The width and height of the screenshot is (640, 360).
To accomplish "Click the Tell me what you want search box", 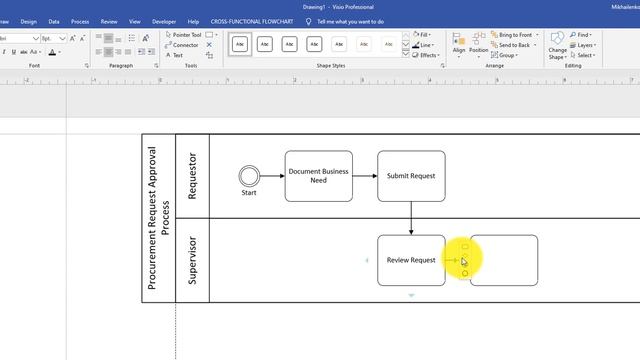I will coord(351,22).
